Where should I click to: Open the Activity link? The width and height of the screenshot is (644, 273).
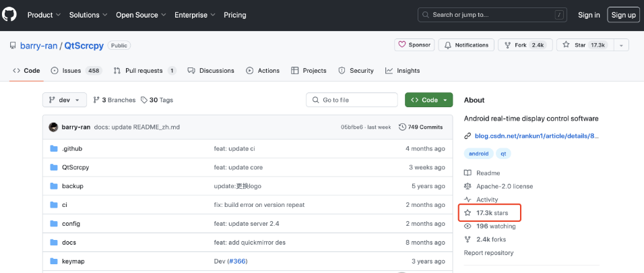(x=481, y=200)
